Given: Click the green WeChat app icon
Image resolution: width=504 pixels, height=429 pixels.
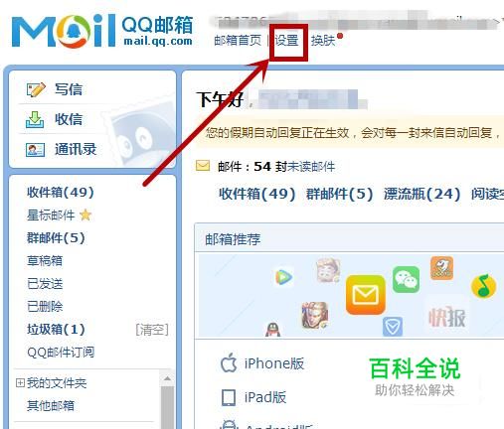Looking at the screenshot, I should pyautogui.click(x=406, y=279).
